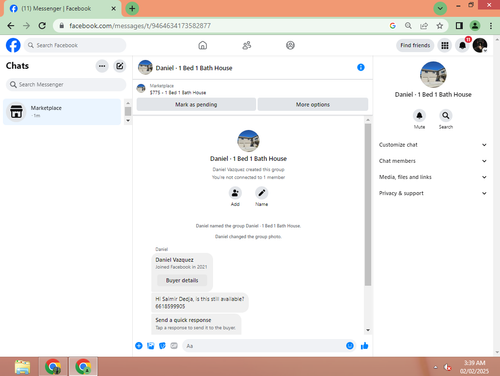
Task: Choose a sticker icon in composer
Action: point(162,346)
